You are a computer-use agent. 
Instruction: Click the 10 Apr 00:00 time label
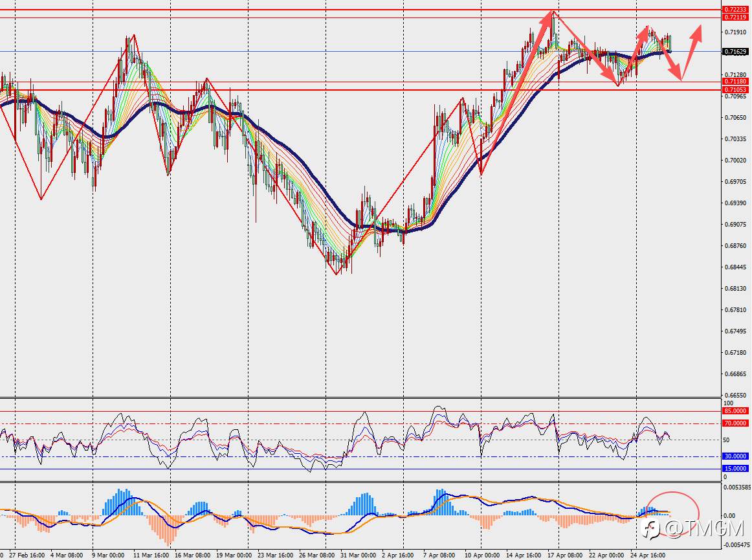(x=482, y=555)
